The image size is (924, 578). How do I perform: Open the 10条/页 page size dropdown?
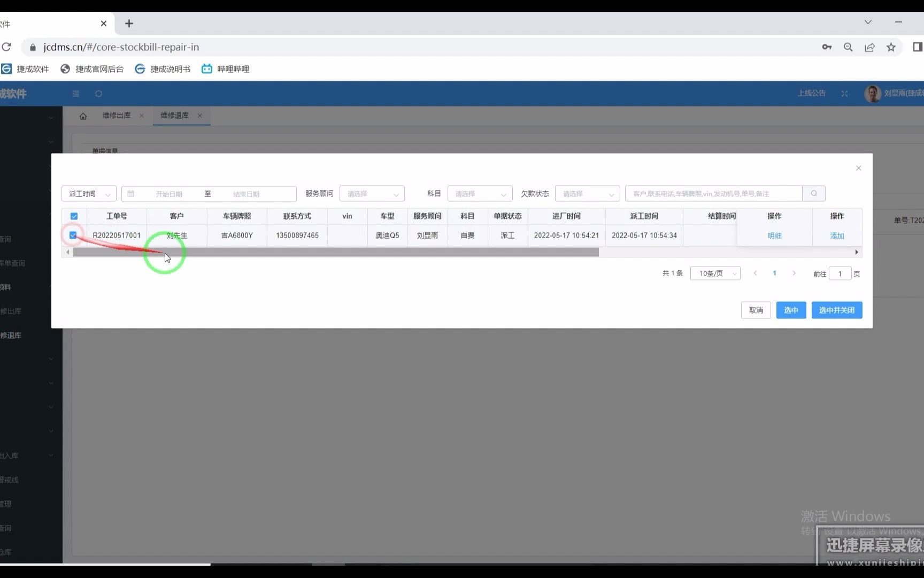click(715, 273)
